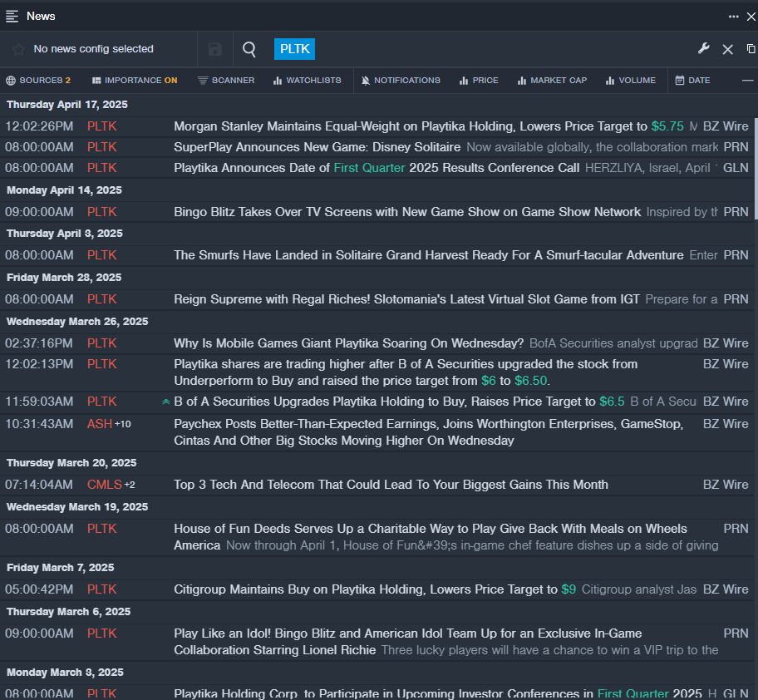
Task: Open the Notifications filter
Action: pyautogui.click(x=401, y=81)
